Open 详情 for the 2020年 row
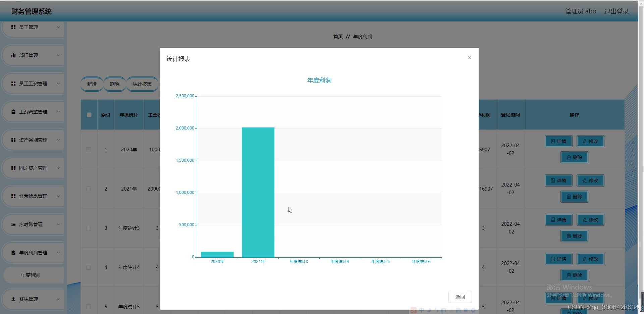This screenshot has width=644, height=314. point(558,141)
